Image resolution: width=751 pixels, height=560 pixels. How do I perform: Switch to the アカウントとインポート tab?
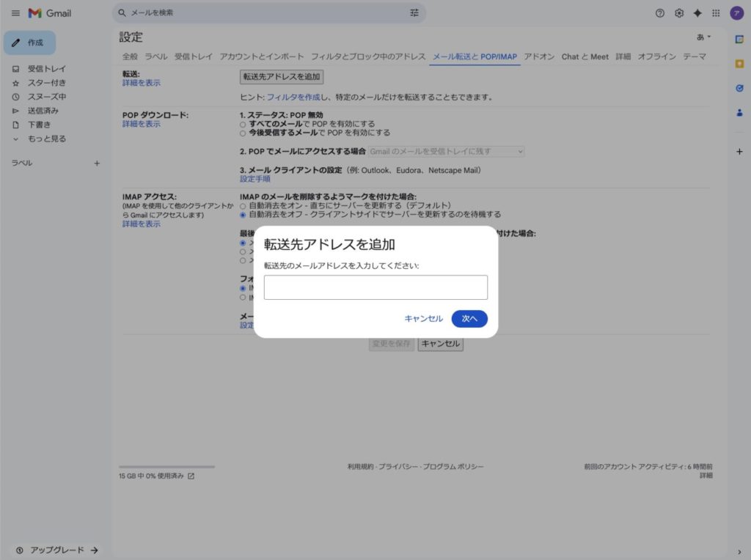[x=261, y=56]
